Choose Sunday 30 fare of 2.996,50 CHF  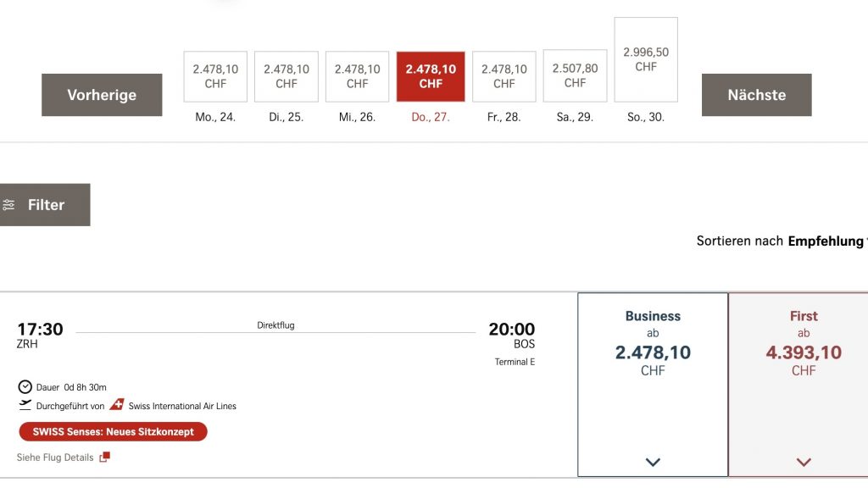pyautogui.click(x=646, y=58)
